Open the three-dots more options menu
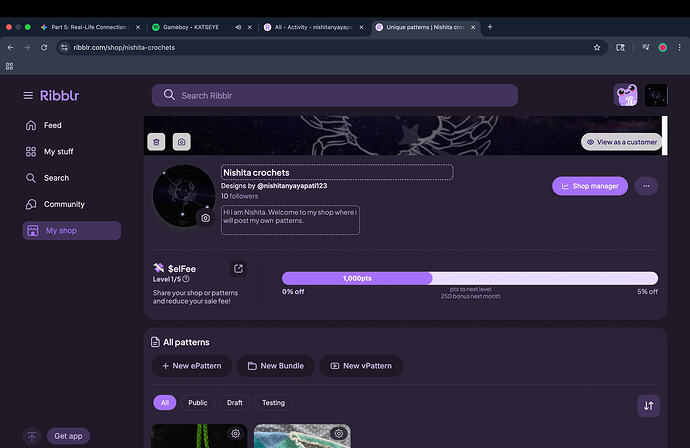The width and height of the screenshot is (690, 448). click(x=646, y=186)
